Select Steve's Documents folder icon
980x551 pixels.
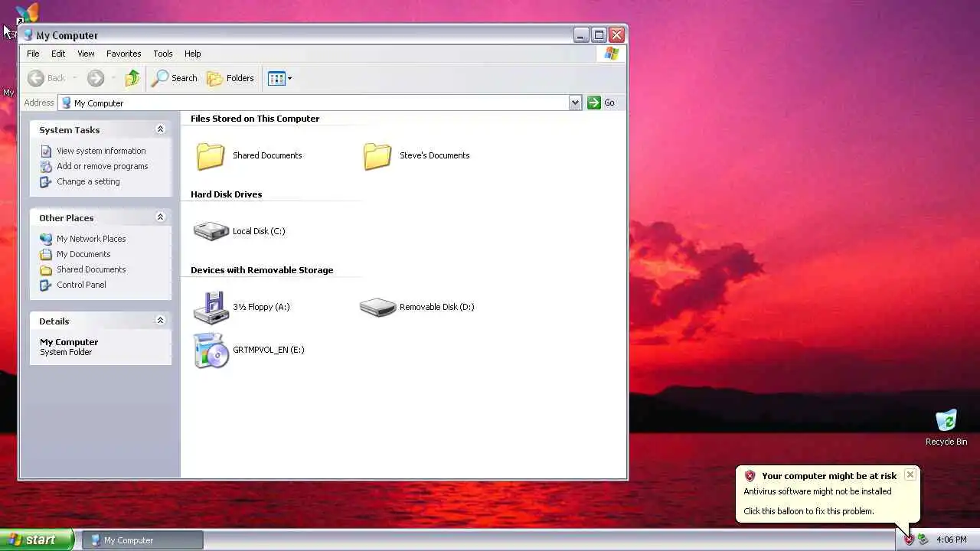(x=377, y=155)
